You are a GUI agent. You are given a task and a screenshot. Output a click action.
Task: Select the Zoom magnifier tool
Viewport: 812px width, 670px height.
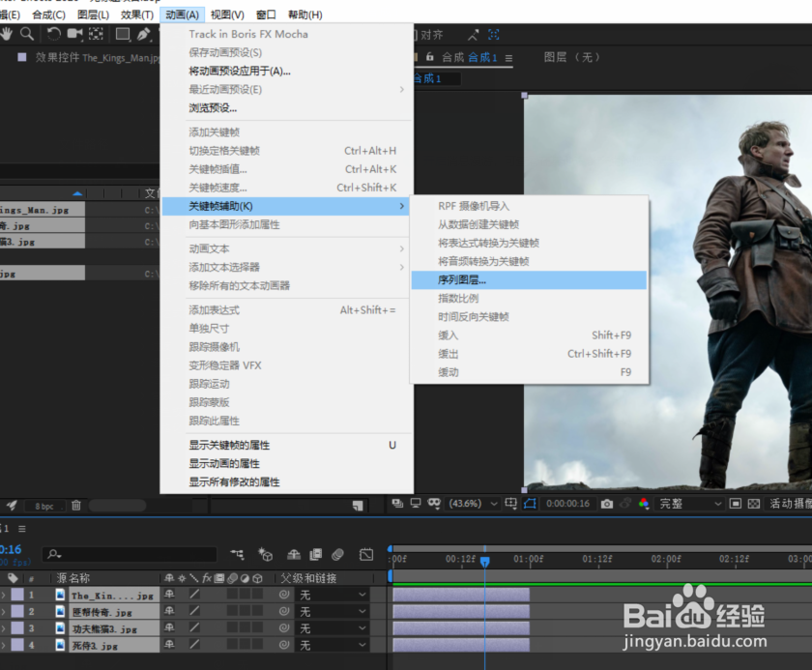pyautogui.click(x=27, y=35)
